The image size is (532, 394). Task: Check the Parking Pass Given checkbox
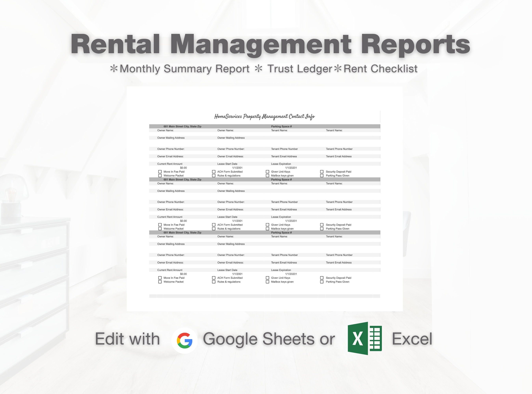click(x=322, y=176)
